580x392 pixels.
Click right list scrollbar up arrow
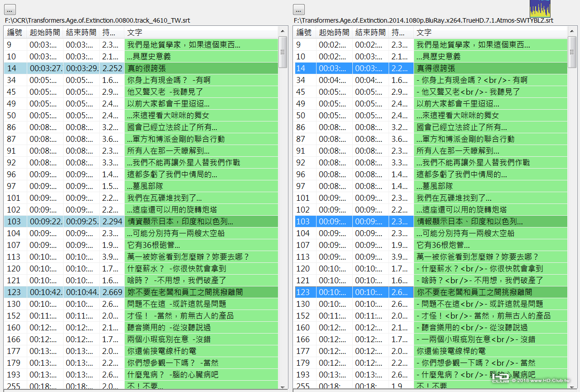(572, 31)
